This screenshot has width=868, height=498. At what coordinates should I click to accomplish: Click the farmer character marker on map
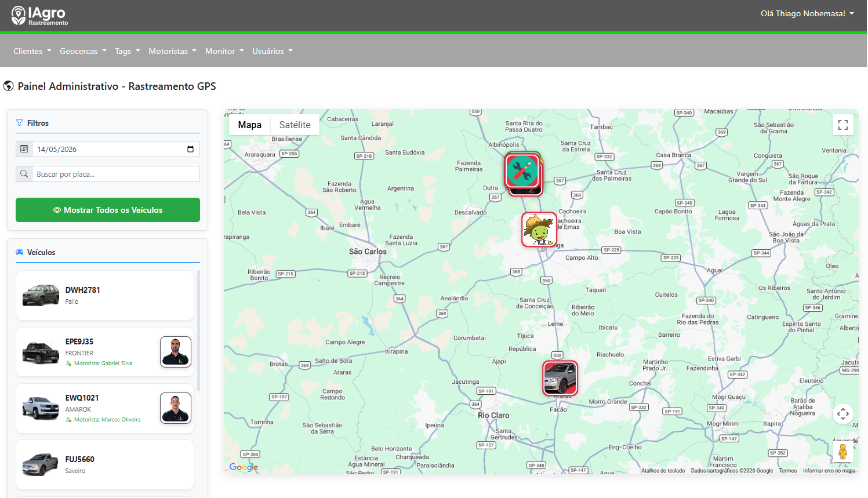pos(539,230)
